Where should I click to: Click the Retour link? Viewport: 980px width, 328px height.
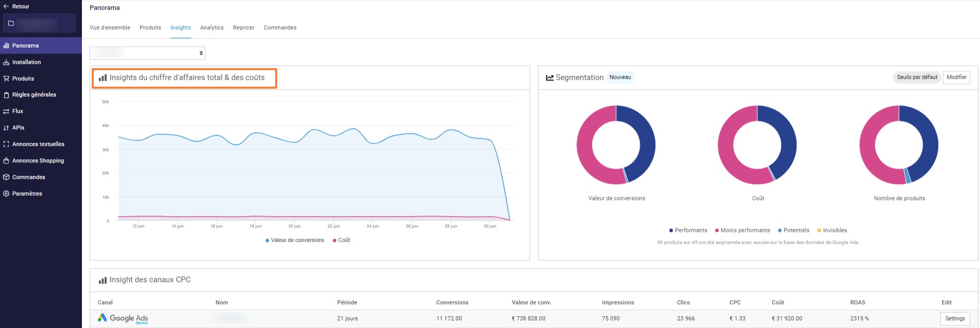pos(21,6)
